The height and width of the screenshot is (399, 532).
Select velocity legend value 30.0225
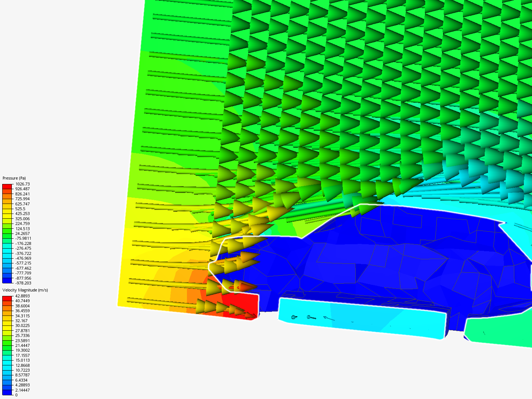click(x=23, y=325)
